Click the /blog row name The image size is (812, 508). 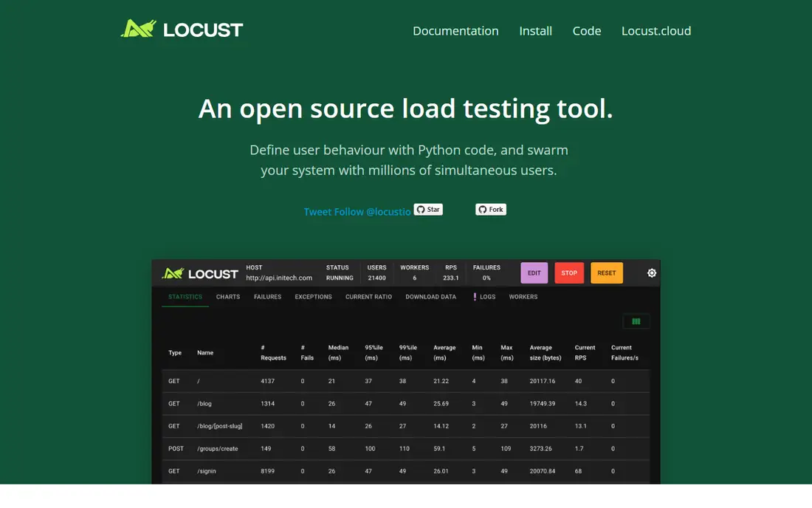[204, 404]
